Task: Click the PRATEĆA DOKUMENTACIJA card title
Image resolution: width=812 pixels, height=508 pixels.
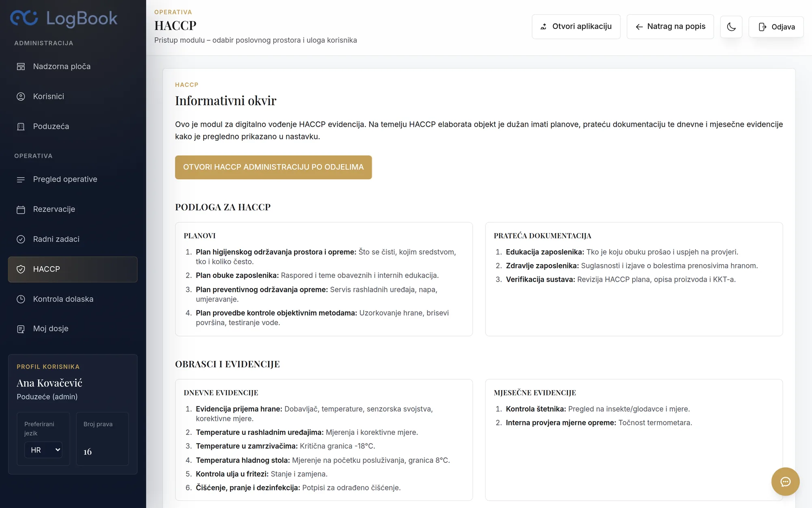Action: pyautogui.click(x=542, y=236)
